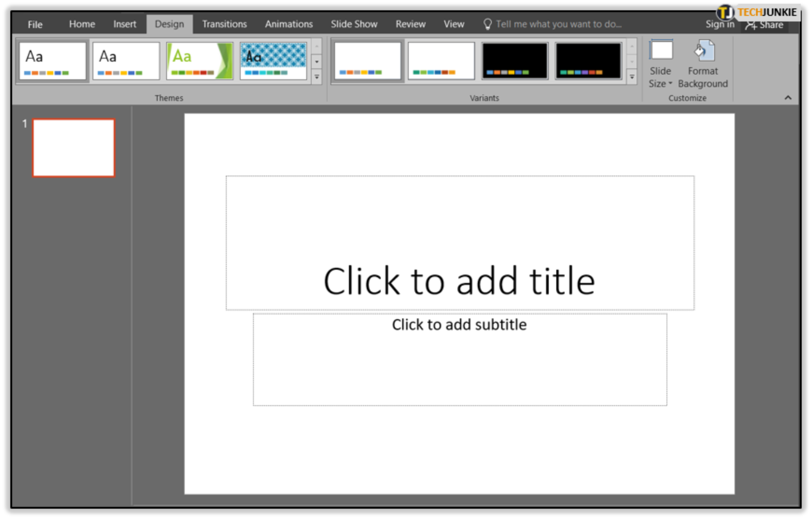Apply the green Facet theme
The image size is (812, 519).
click(x=199, y=60)
